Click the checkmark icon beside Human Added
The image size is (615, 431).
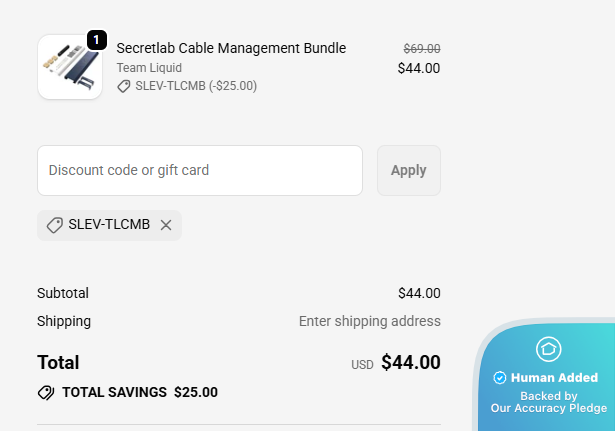(x=500, y=378)
